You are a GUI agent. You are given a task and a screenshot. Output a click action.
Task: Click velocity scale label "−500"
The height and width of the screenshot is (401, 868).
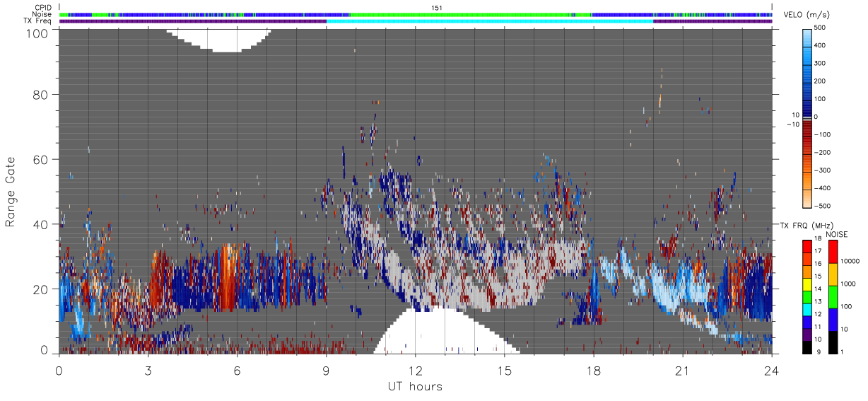pyautogui.click(x=821, y=206)
